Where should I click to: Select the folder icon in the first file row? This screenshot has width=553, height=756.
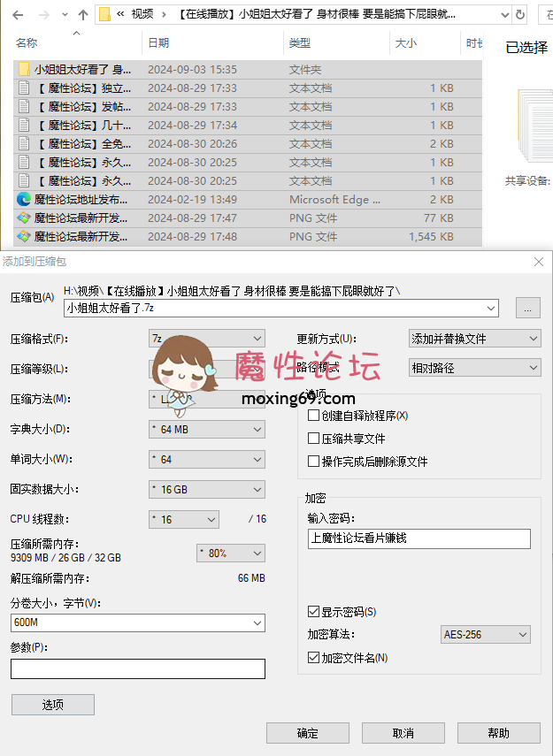click(24, 69)
